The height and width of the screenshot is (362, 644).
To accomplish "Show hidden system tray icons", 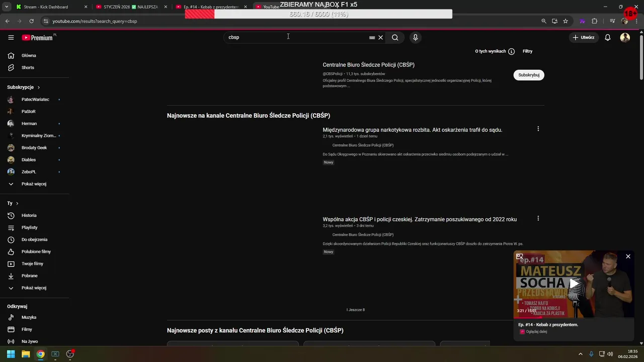I will [x=580, y=354].
